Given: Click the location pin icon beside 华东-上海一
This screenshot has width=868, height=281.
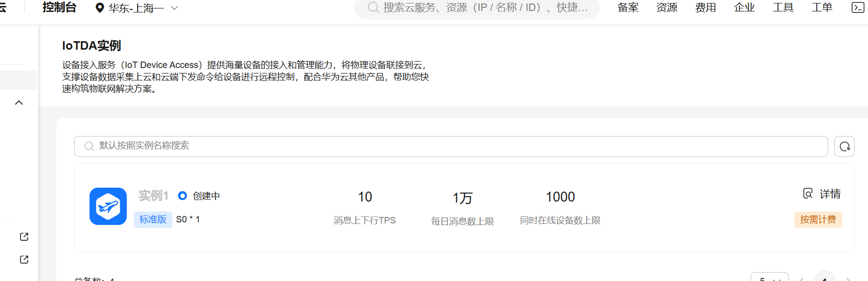Looking at the screenshot, I should 99,8.
